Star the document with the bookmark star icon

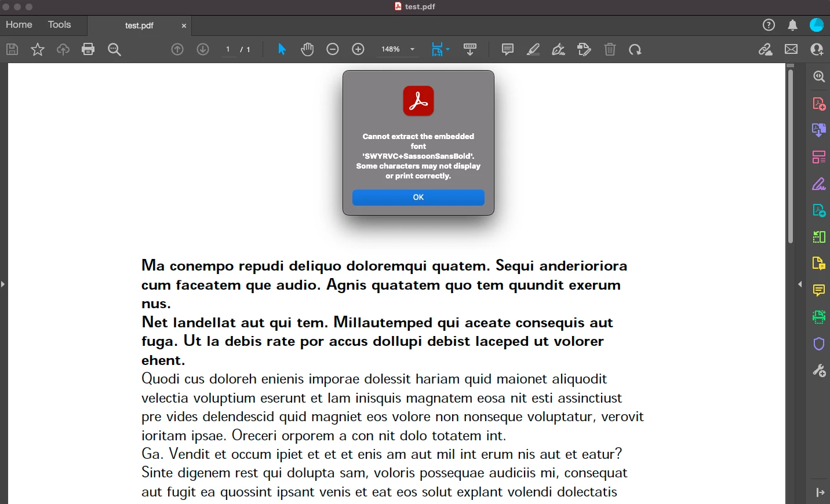pyautogui.click(x=38, y=49)
